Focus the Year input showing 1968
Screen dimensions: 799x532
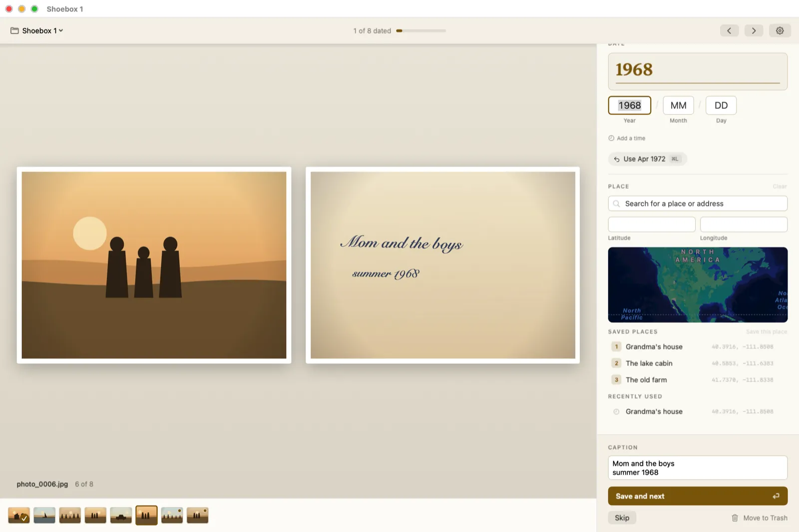630,105
